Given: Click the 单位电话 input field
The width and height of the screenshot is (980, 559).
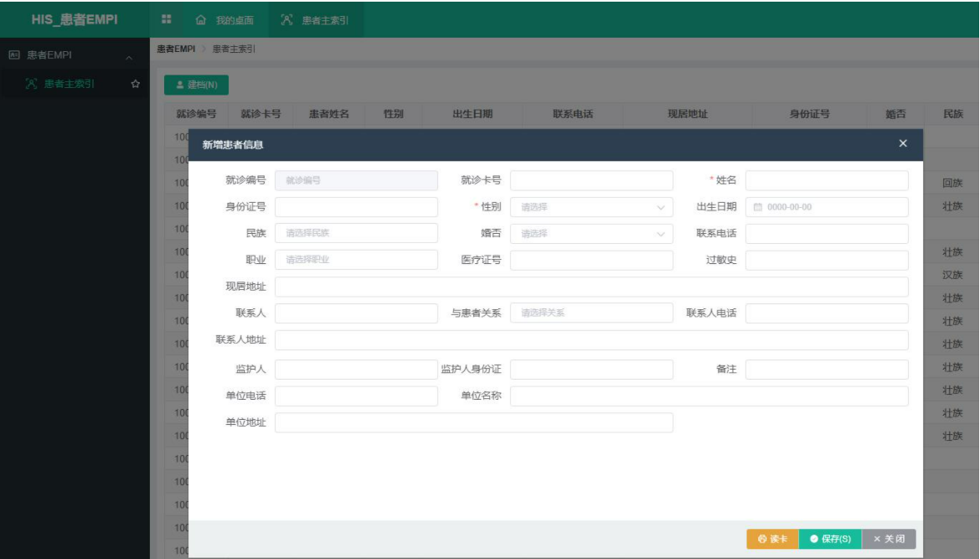Looking at the screenshot, I should pos(356,396).
